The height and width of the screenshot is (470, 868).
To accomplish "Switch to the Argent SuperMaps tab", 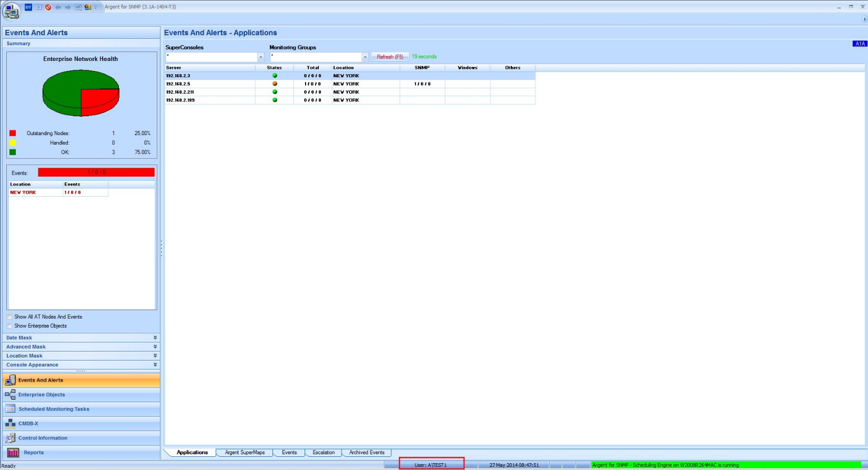I will pos(245,453).
